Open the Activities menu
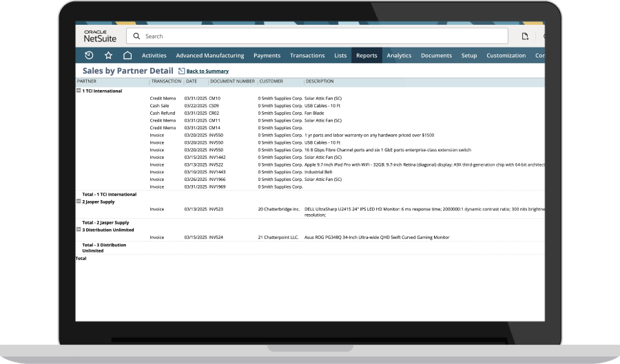This screenshot has width=620, height=364. pos(154,56)
